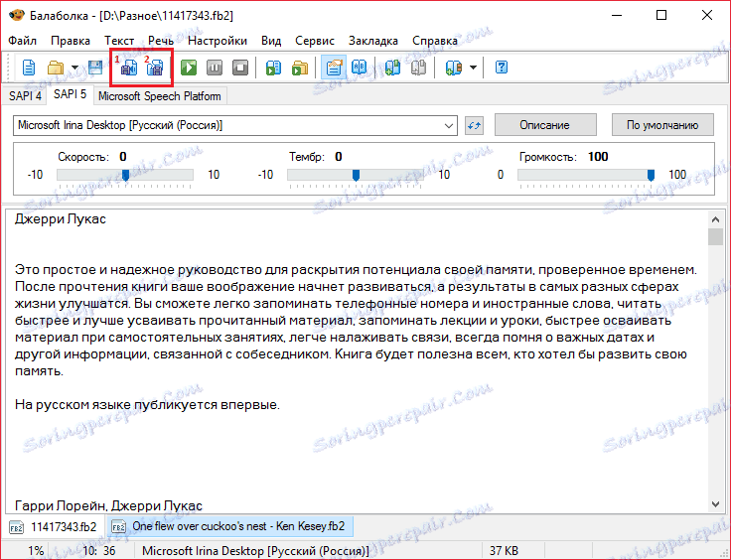Viewport: 731px width, 560px height.
Task: Click the Громкость value label showing 100
Action: [598, 157]
